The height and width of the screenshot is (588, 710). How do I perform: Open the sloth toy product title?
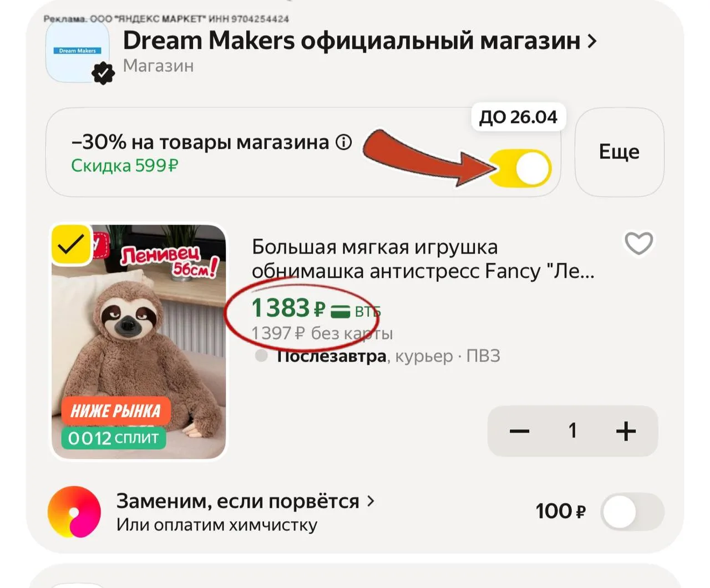pyautogui.click(x=423, y=259)
